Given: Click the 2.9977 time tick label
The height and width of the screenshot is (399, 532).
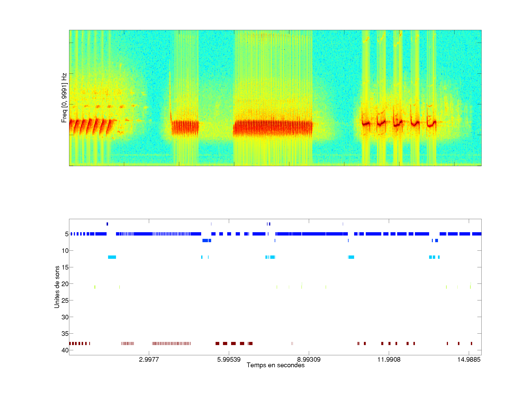Looking at the screenshot, I should click(149, 359).
